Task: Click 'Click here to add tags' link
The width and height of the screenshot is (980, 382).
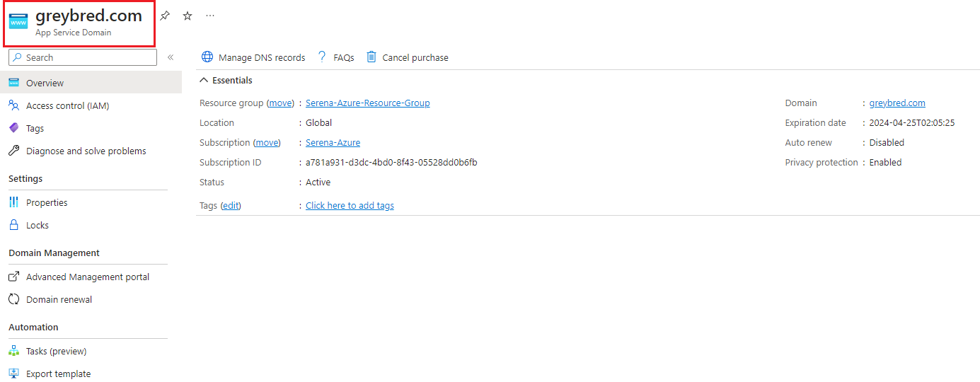Action: coord(350,205)
